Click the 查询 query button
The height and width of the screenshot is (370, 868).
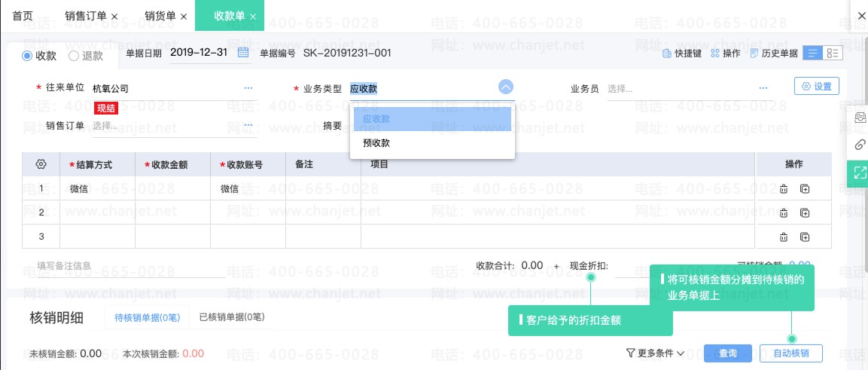pyautogui.click(x=728, y=353)
